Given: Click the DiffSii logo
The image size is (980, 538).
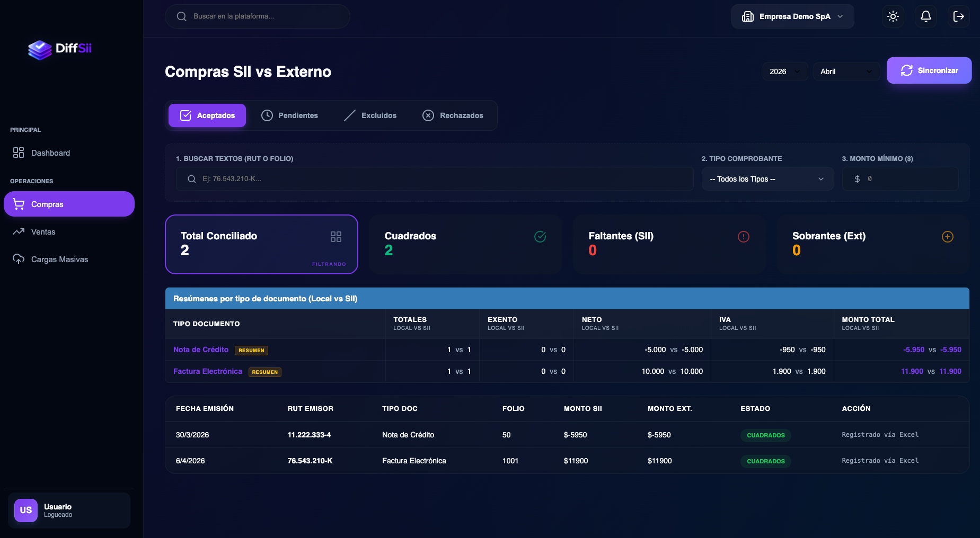Looking at the screenshot, I should (60, 49).
